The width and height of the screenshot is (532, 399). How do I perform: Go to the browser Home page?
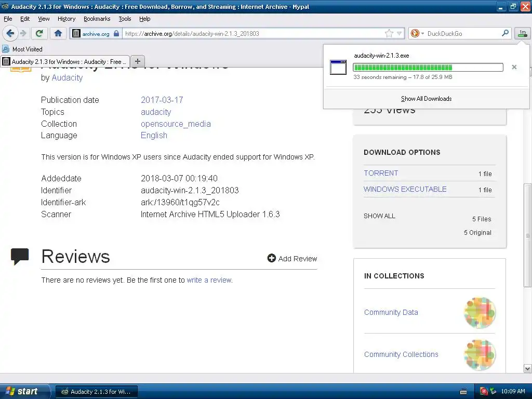[x=58, y=33]
